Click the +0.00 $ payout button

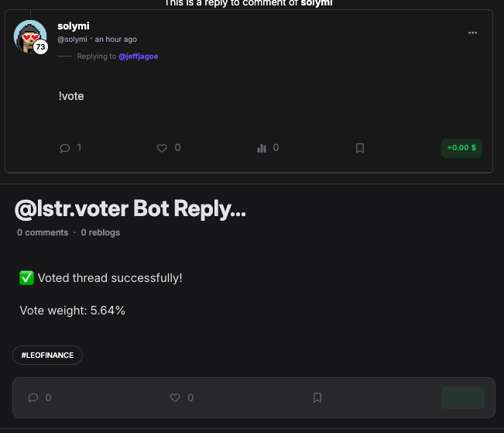click(x=461, y=147)
